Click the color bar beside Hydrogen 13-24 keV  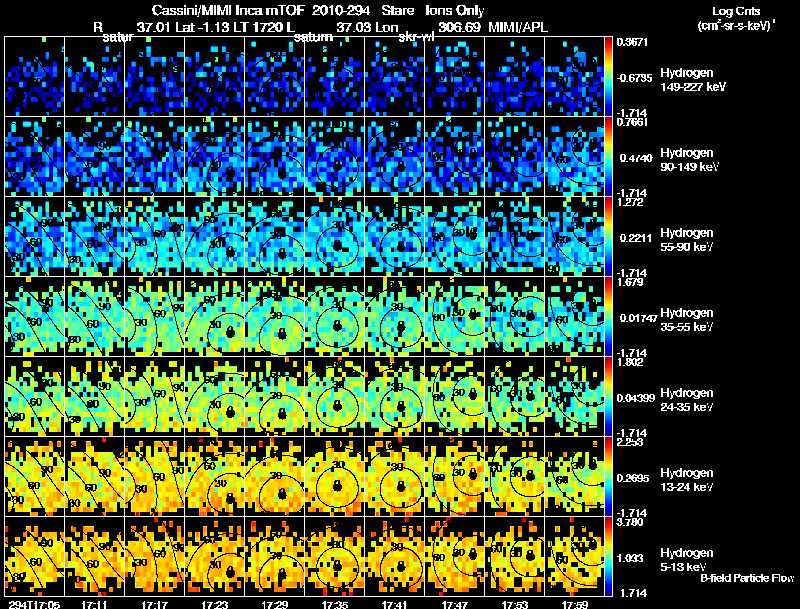tap(608, 477)
